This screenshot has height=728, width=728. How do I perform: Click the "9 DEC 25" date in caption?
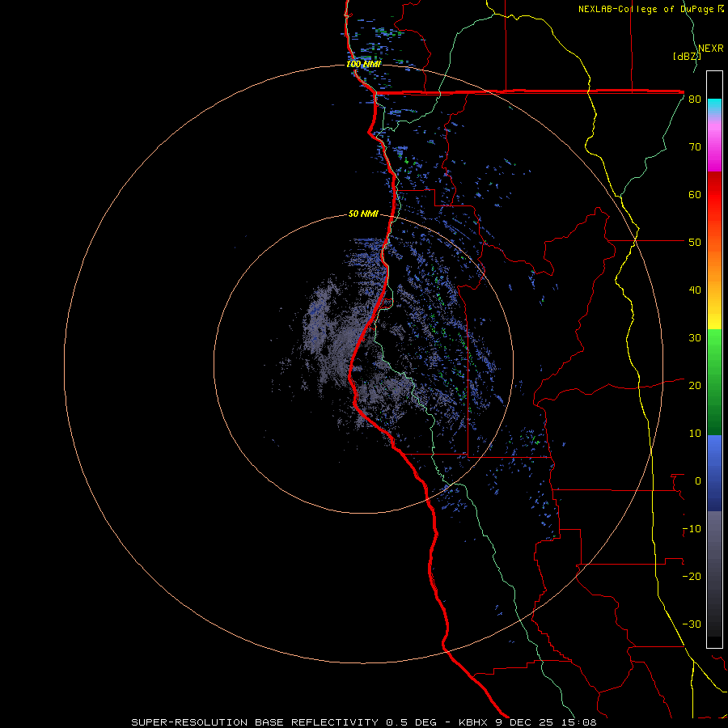[x=524, y=722]
